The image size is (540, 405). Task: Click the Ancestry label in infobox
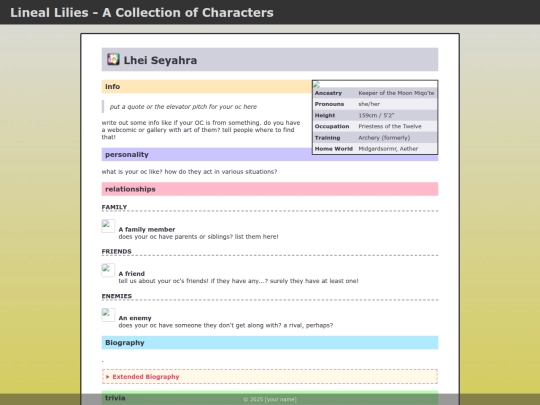click(x=328, y=93)
